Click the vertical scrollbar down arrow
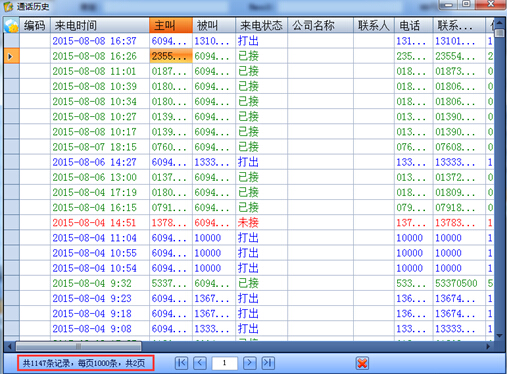This screenshot has height=374, width=507. [x=499, y=336]
